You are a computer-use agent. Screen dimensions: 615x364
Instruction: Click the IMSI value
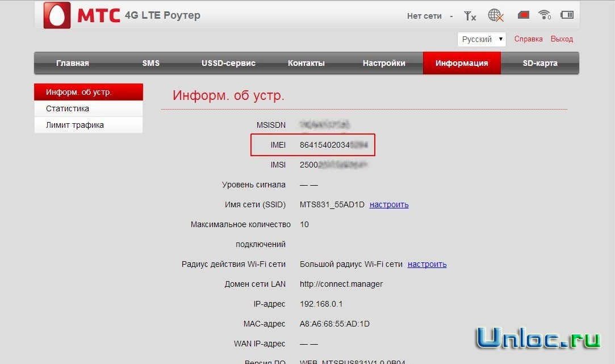[333, 165]
